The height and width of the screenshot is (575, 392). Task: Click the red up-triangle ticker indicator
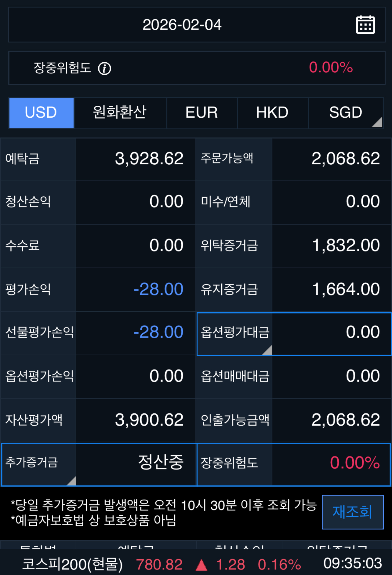201,565
